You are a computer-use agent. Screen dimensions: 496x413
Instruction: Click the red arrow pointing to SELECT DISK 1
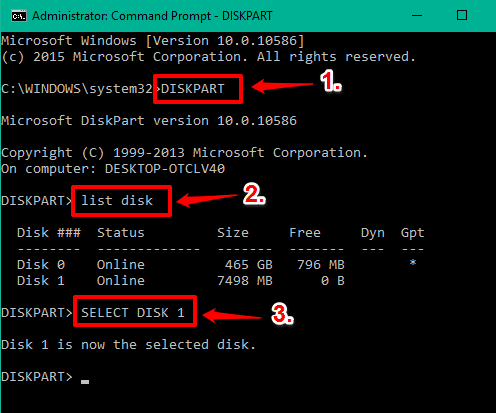tap(232, 315)
